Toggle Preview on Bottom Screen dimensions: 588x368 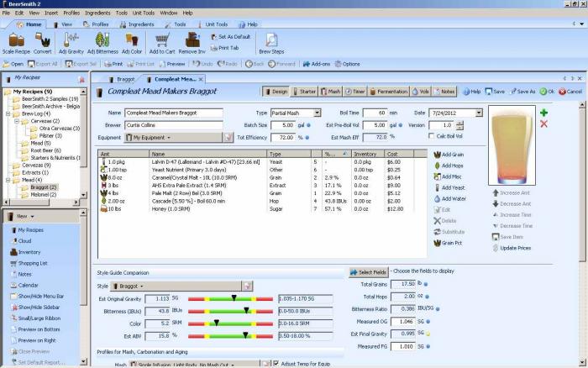pos(35,329)
